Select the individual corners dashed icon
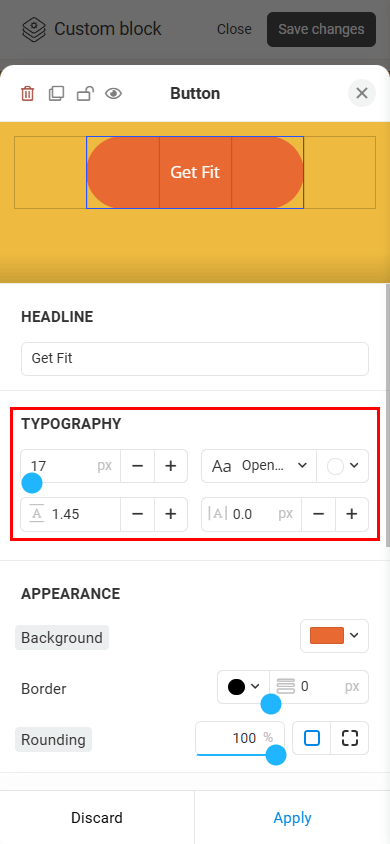The height and width of the screenshot is (844, 390). (x=350, y=738)
